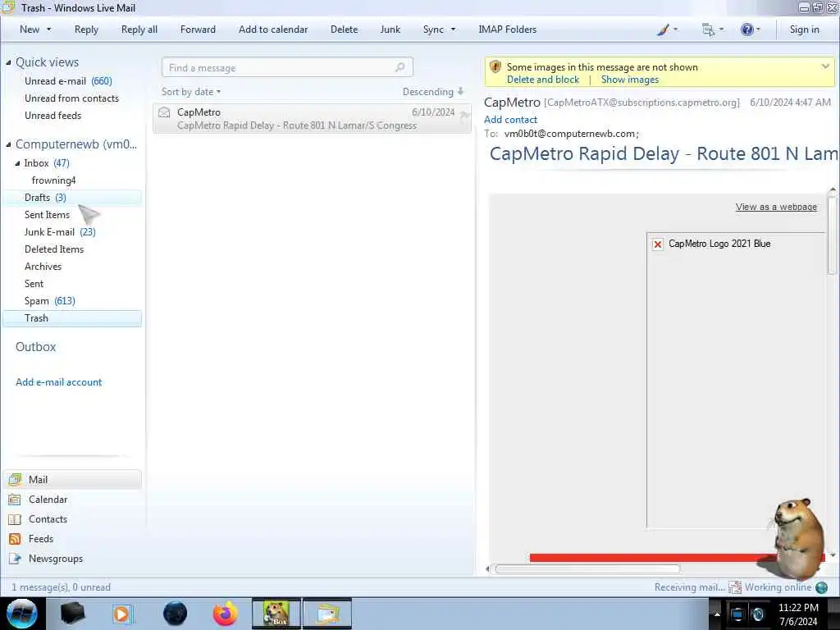
Task: Click Reply all in the toolbar
Action: pyautogui.click(x=139, y=30)
